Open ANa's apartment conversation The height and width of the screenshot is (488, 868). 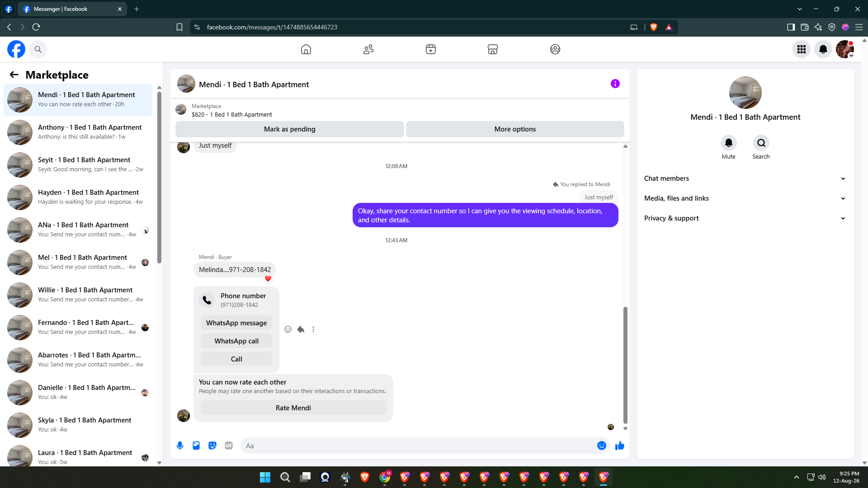(x=78, y=230)
